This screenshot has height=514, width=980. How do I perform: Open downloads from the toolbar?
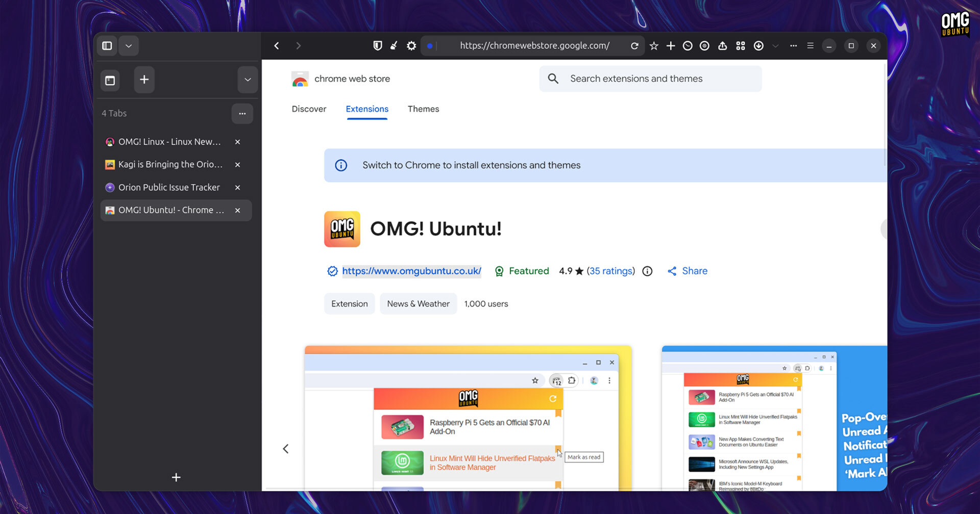click(758, 46)
